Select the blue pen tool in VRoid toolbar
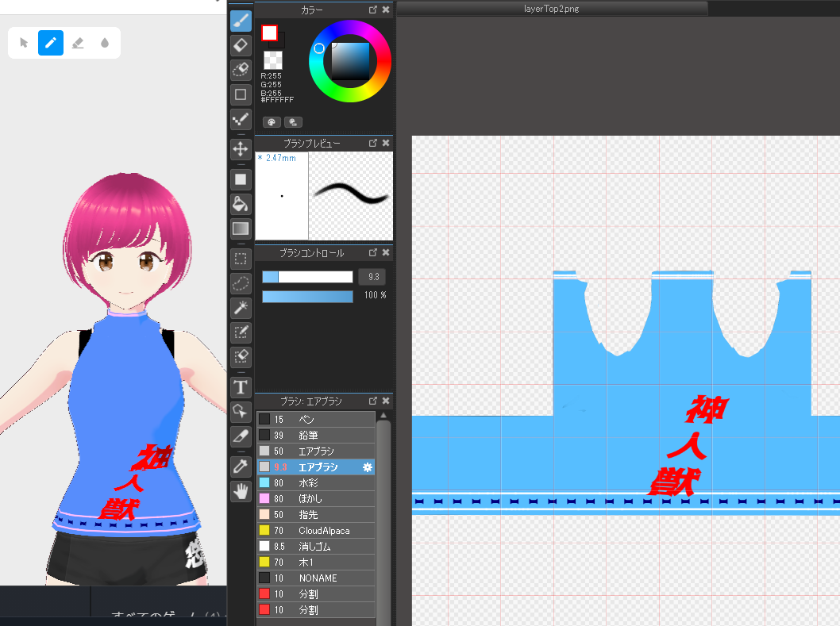This screenshot has height=626, width=840. [x=51, y=43]
